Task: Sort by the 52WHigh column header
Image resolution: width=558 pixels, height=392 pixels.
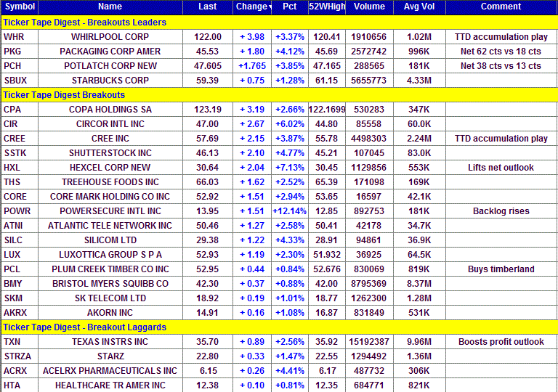Action: 327,7
